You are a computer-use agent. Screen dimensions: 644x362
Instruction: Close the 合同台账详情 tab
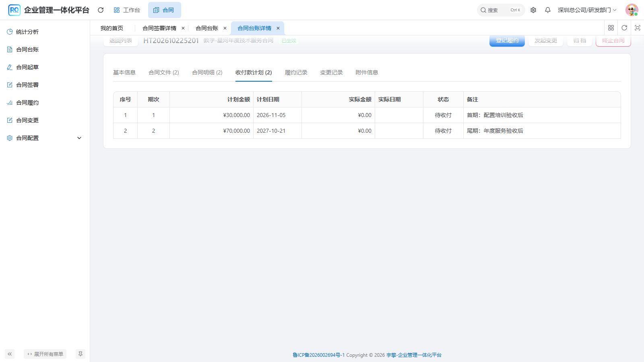pyautogui.click(x=278, y=28)
